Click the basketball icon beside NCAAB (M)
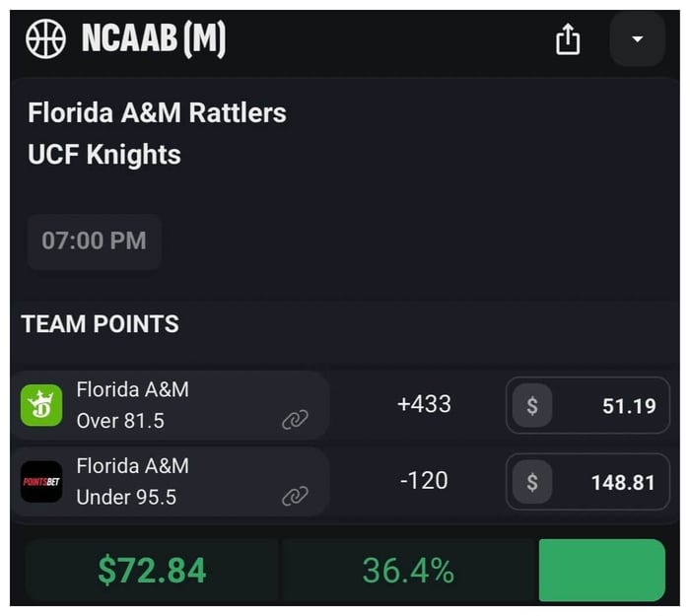 pyautogui.click(x=45, y=39)
